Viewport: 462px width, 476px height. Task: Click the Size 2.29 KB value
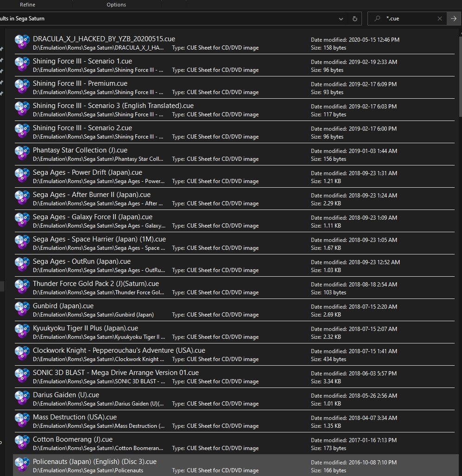pyautogui.click(x=332, y=203)
